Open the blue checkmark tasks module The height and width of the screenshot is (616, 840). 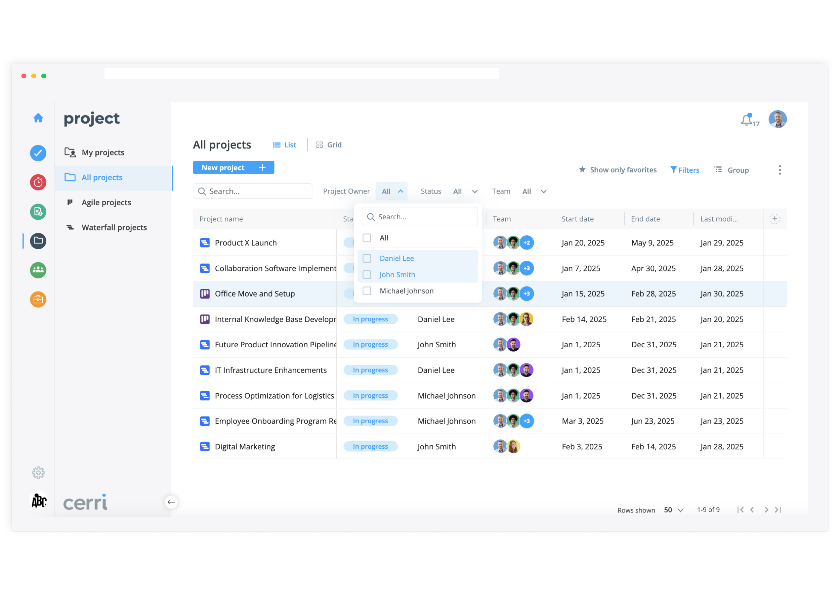pyautogui.click(x=38, y=153)
